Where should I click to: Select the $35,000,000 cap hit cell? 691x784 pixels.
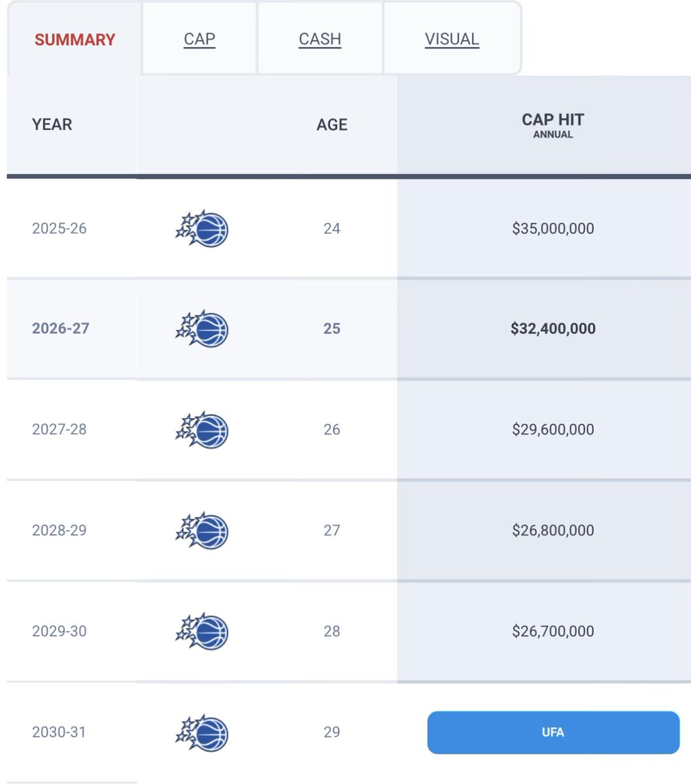pos(553,229)
